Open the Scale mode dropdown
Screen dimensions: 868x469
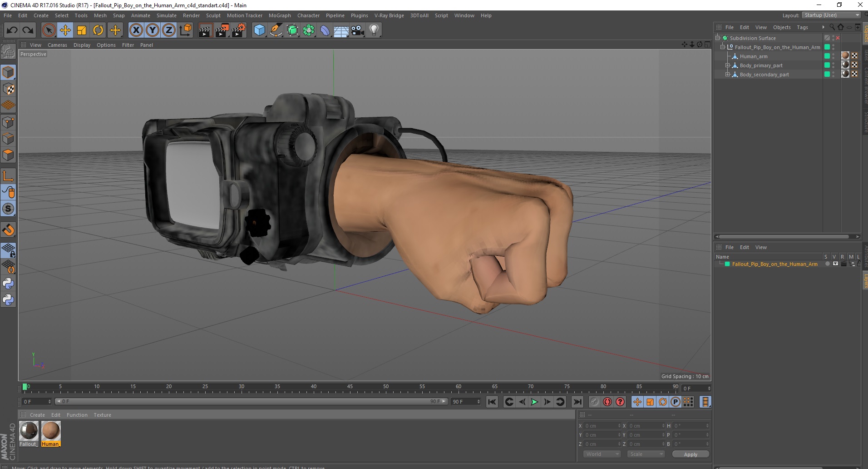coord(646,454)
